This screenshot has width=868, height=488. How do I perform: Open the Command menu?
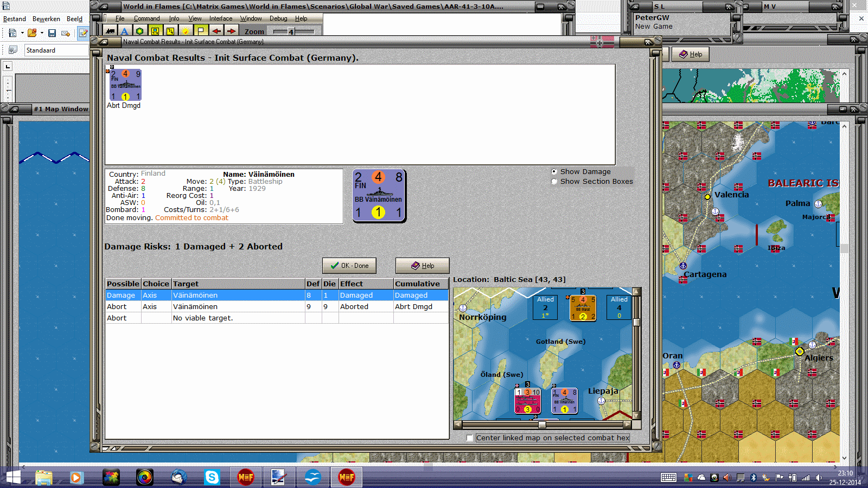point(147,18)
